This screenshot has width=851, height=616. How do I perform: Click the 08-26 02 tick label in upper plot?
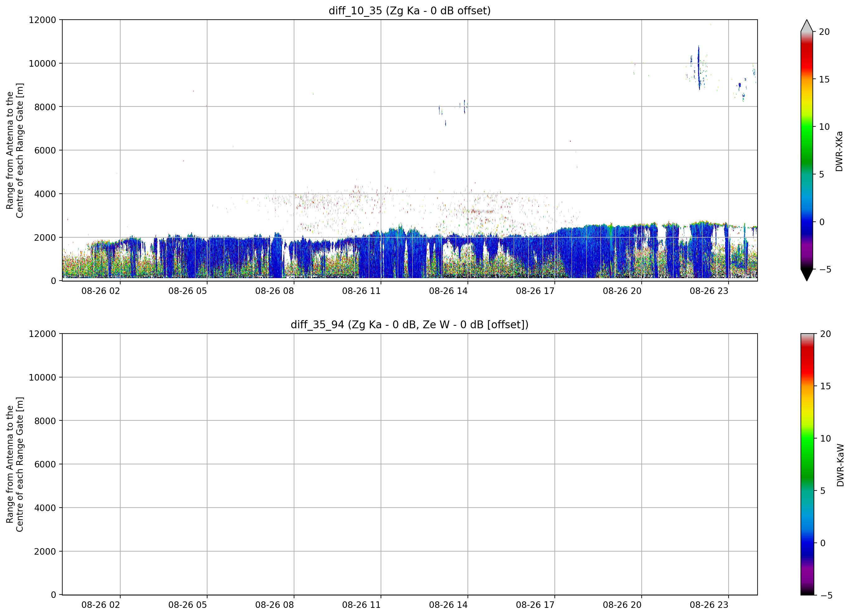tap(101, 291)
